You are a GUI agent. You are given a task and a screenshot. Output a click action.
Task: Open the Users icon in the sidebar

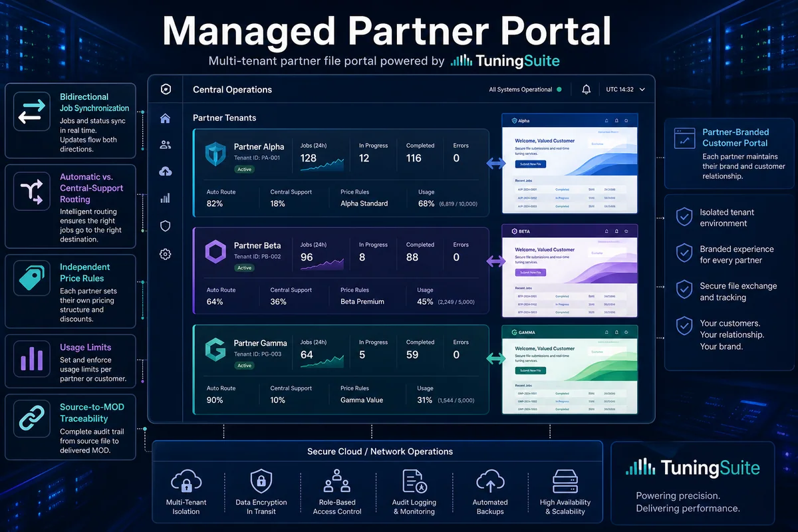(166, 145)
